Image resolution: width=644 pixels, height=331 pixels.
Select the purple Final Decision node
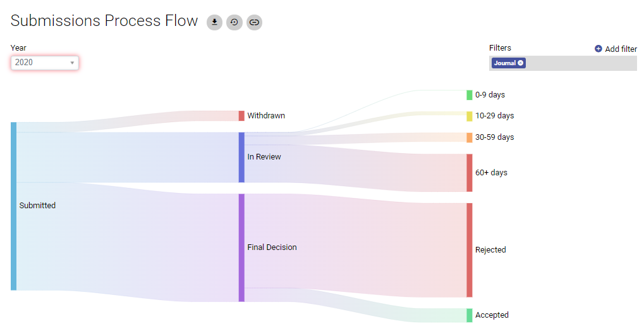coord(241,247)
